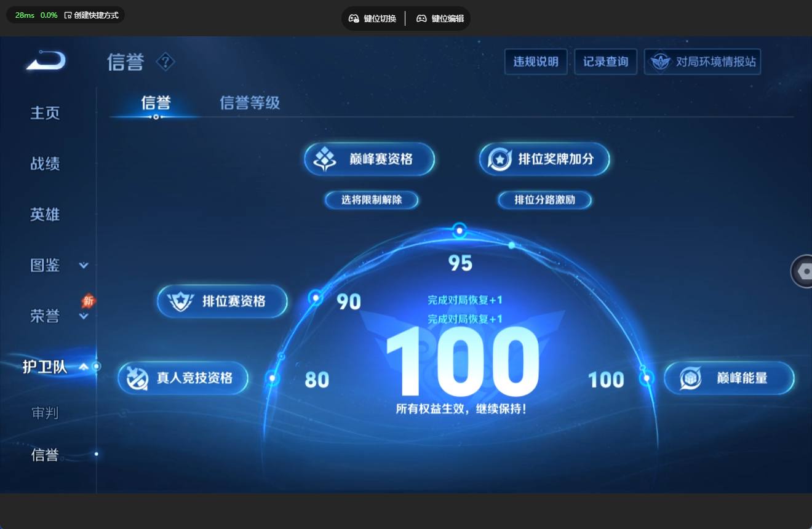
Task: Click the 新 badge on 荣誉
Action: point(89,301)
